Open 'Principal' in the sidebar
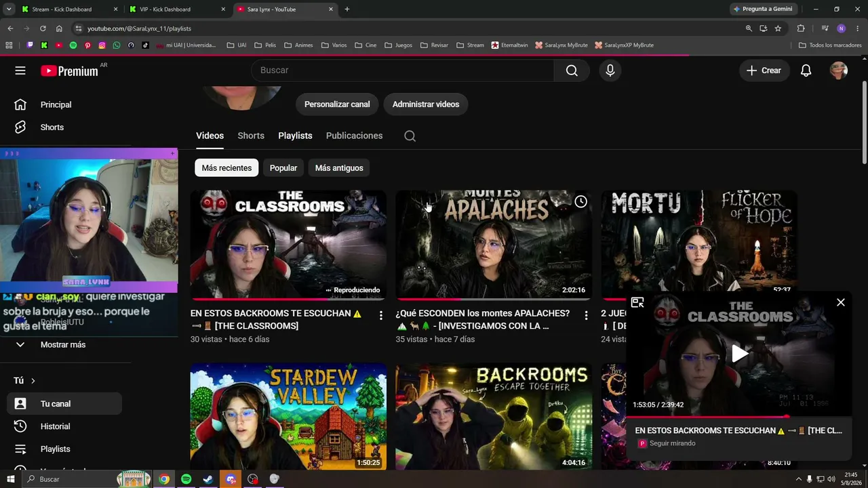The image size is (868, 488). coord(64,105)
